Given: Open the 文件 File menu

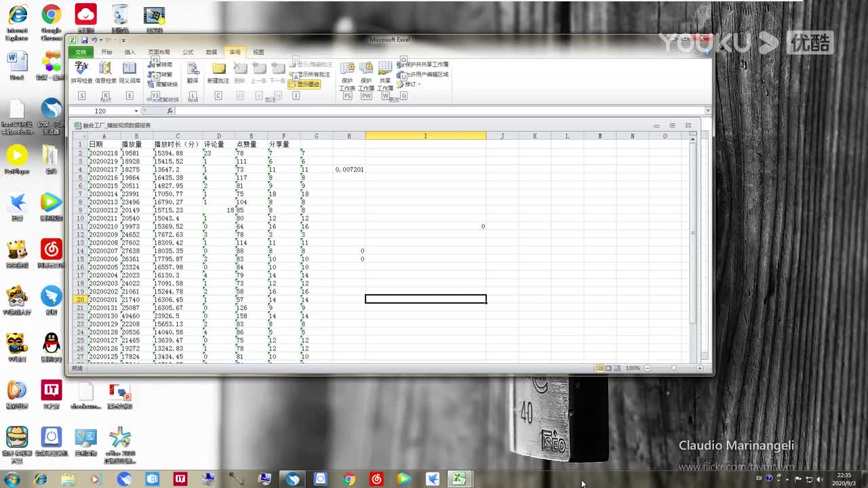Looking at the screenshot, I should click(81, 52).
